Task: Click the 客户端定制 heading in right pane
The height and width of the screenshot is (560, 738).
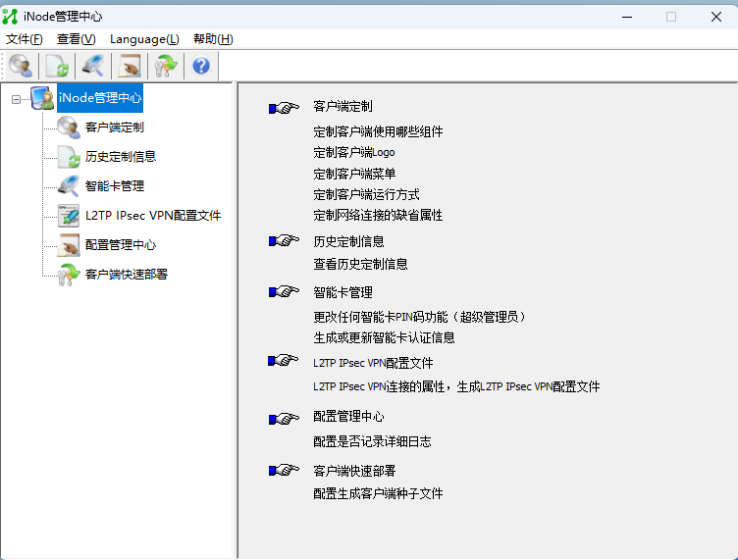Action: click(x=343, y=106)
